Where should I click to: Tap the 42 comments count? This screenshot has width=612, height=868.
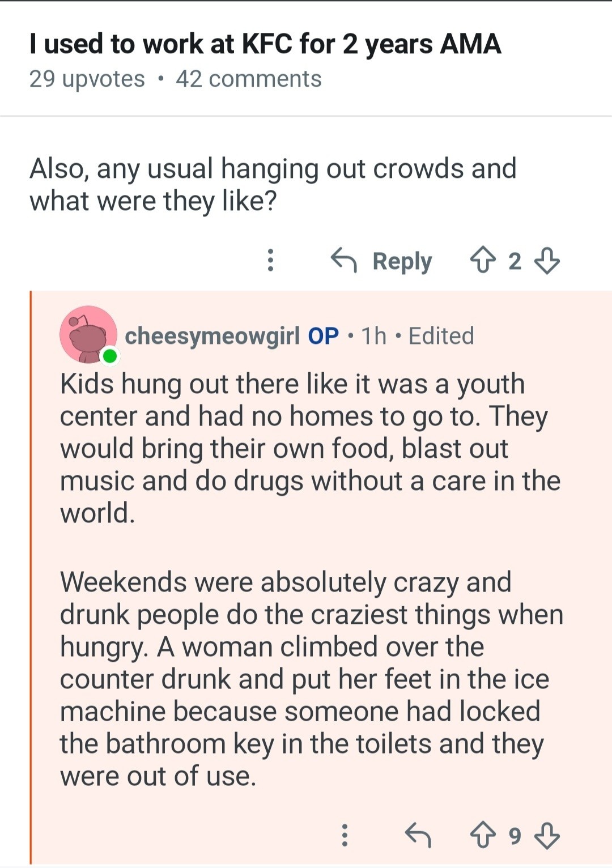pyautogui.click(x=248, y=79)
